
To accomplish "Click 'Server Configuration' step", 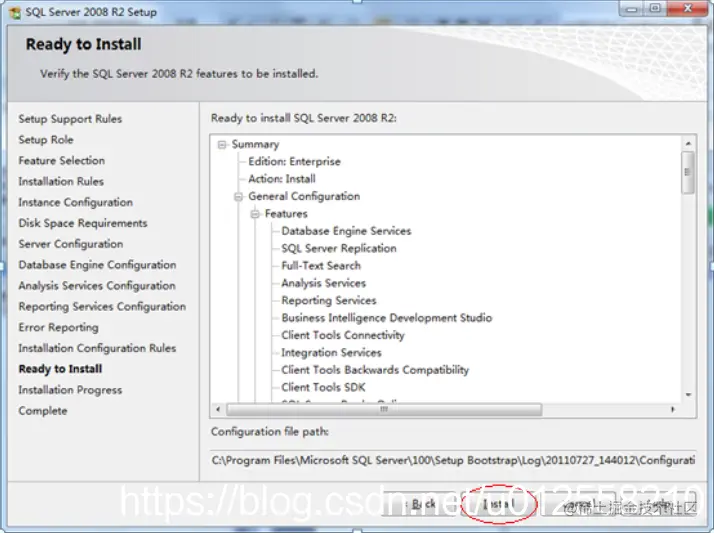I will click(71, 244).
